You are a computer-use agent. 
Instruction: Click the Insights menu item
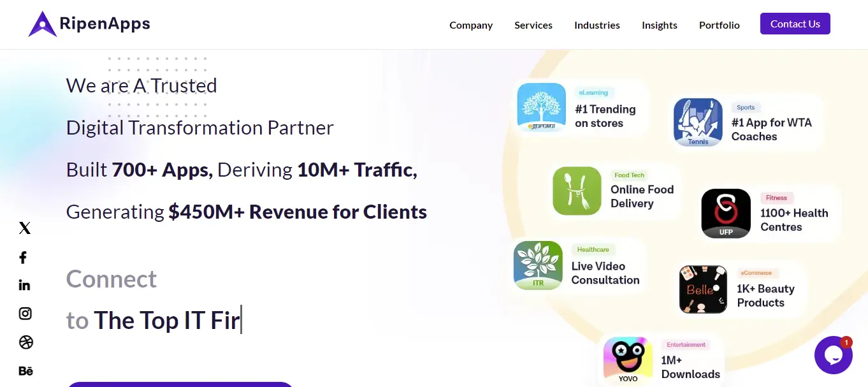[659, 25]
